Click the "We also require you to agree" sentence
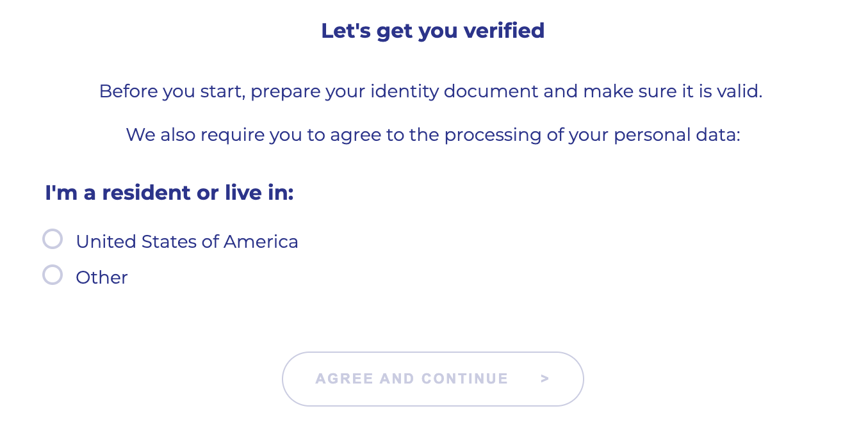This screenshot has height=445, width=868. coord(432,135)
